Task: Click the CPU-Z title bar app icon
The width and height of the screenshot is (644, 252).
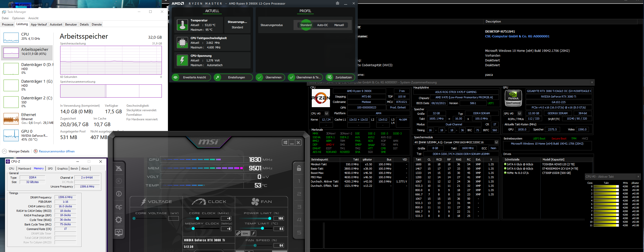Action: pos(8,161)
